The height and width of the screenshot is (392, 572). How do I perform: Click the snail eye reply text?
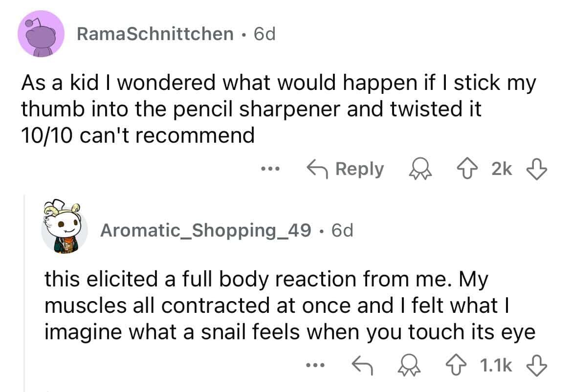point(289,306)
